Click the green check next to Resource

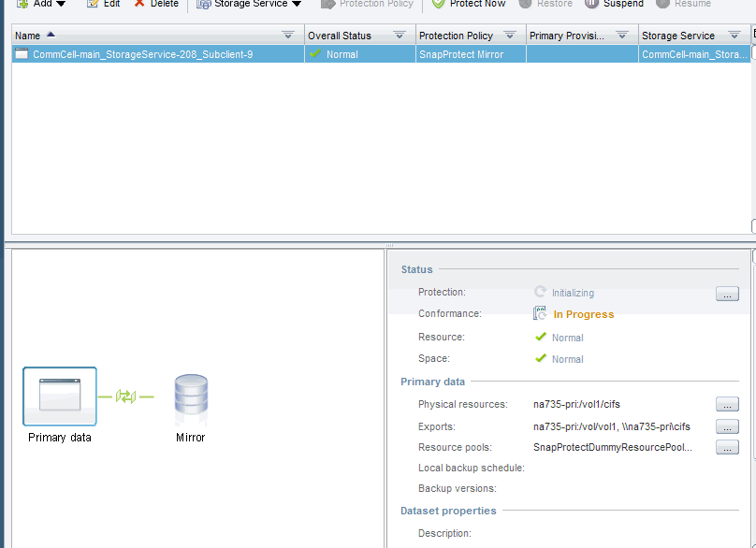pyautogui.click(x=540, y=337)
